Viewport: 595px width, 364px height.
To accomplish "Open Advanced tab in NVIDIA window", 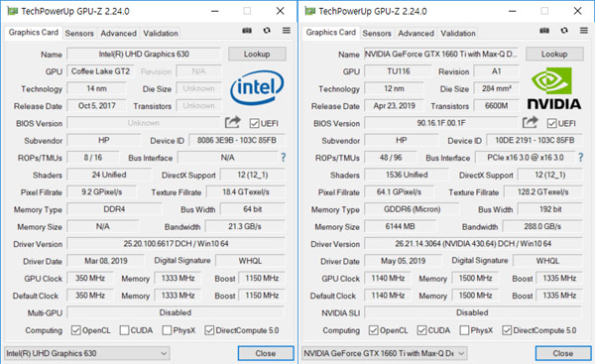I will [416, 34].
